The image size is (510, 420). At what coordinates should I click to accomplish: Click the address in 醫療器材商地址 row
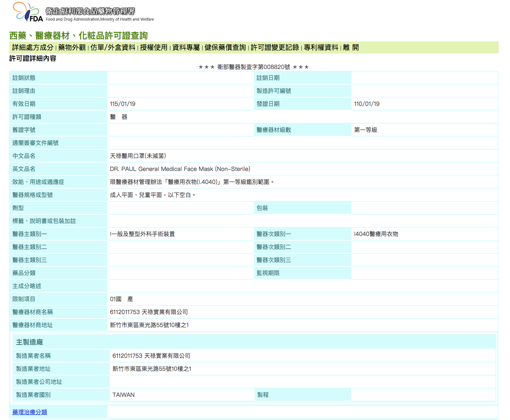click(x=149, y=325)
